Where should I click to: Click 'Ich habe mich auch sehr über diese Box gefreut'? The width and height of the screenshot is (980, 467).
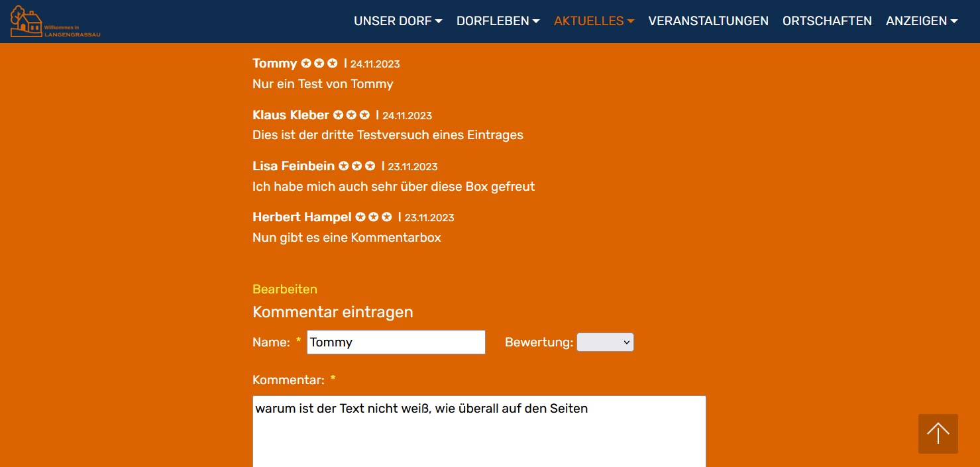394,187
